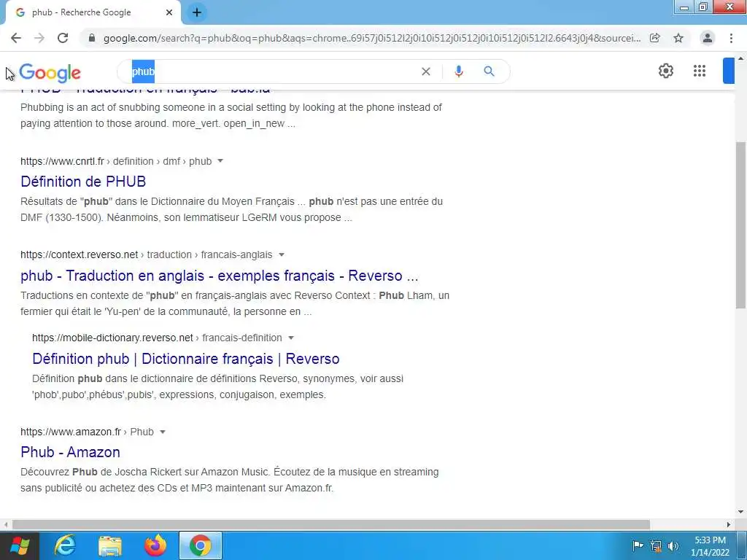Click the https://www.amazon.fr breadcrumb text
747x560 pixels.
(71, 432)
